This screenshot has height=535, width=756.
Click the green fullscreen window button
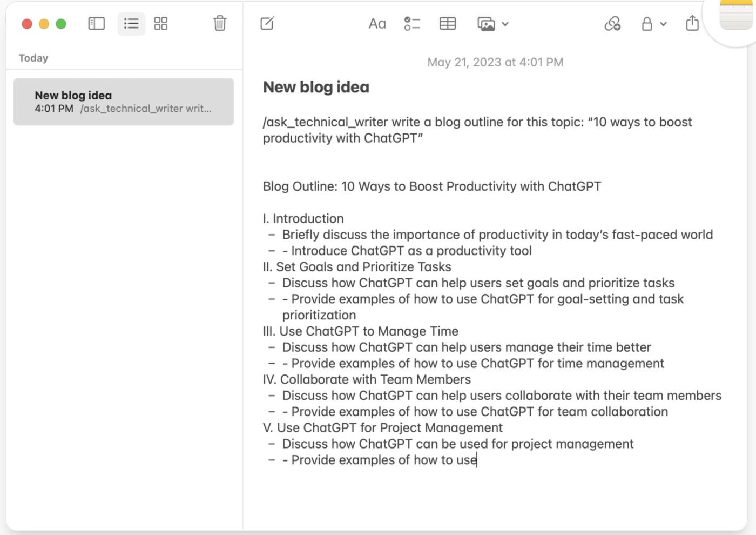pos(61,24)
